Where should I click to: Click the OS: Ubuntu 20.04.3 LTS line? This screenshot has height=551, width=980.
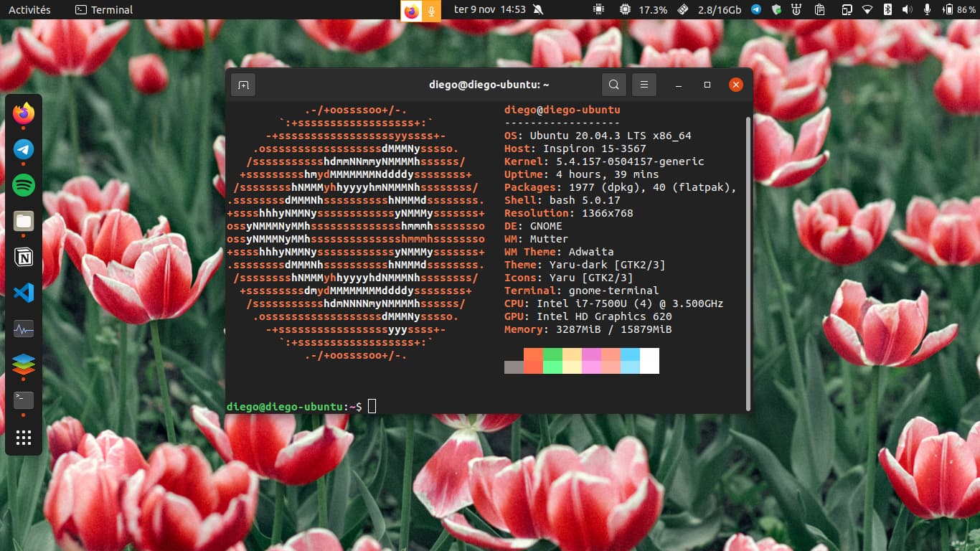598,136
